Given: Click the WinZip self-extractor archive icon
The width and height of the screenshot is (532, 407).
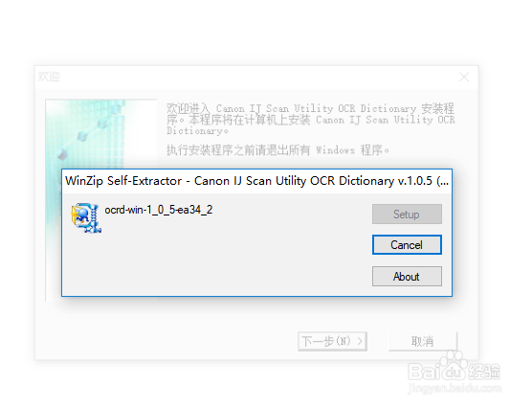Looking at the screenshot, I should coord(86,217).
